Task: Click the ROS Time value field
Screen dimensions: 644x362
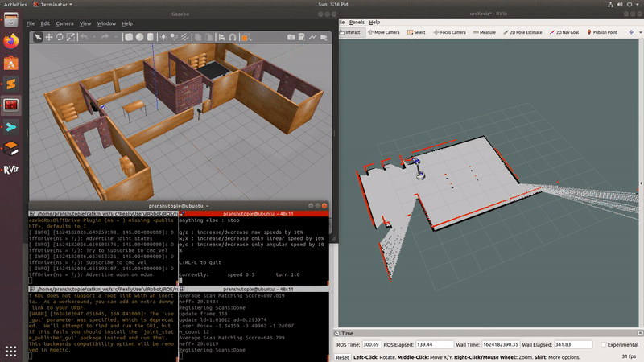Action: tap(371, 345)
